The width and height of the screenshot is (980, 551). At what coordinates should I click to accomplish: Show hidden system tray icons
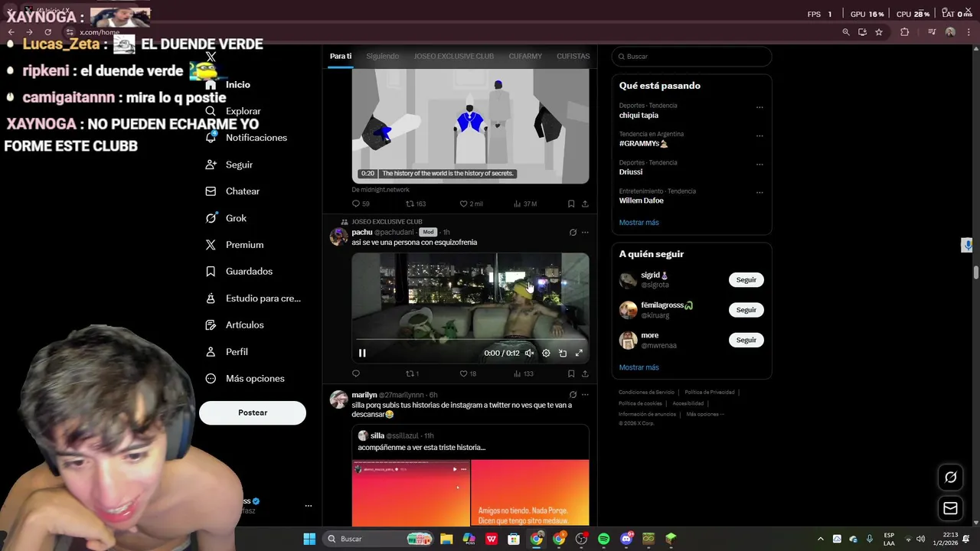point(821,539)
